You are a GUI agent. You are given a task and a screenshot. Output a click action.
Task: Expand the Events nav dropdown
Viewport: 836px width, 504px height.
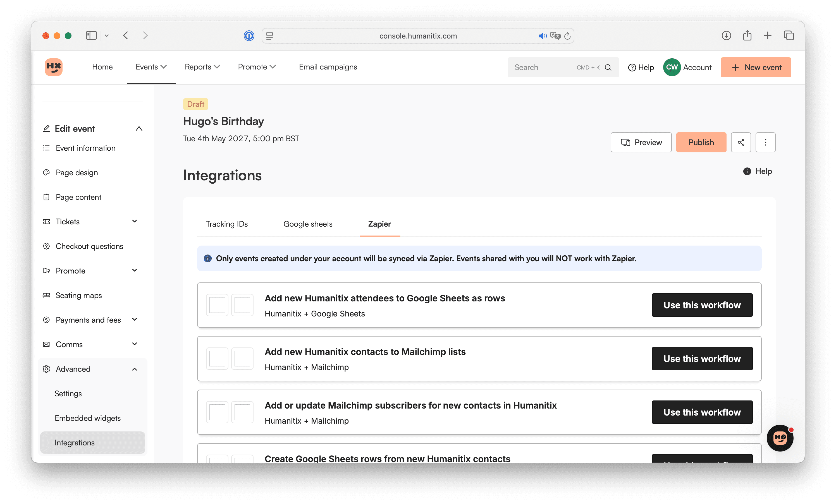(164, 67)
